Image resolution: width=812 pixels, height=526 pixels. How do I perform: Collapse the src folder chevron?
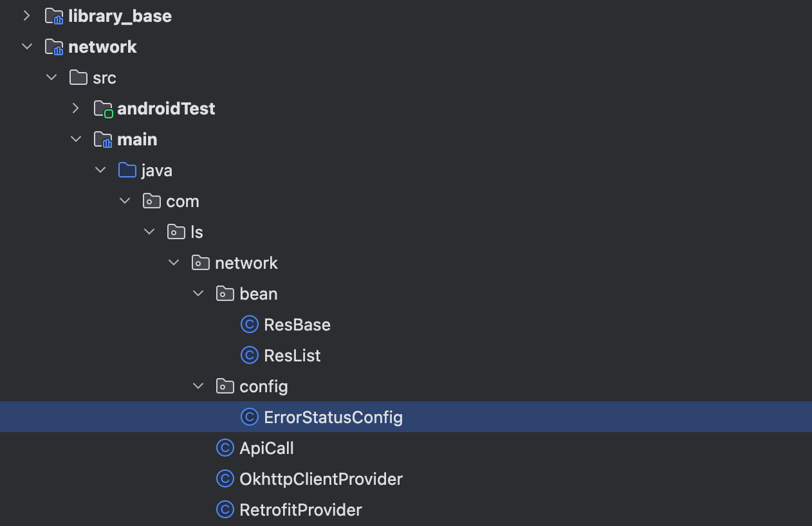(51, 77)
